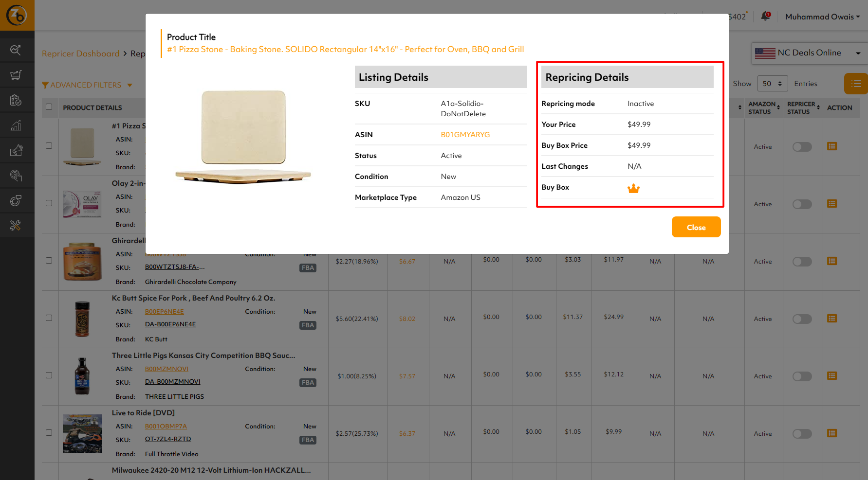Click FBA badge in Three Little Pigs row
This screenshot has width=868, height=480.
coord(308,383)
